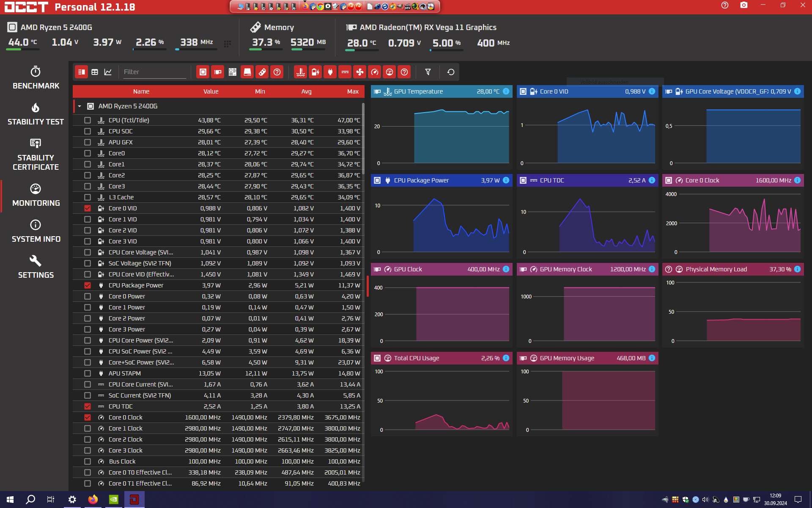The image size is (812, 508).
Task: Toggle the temperature sensor filter icon
Action: point(301,72)
